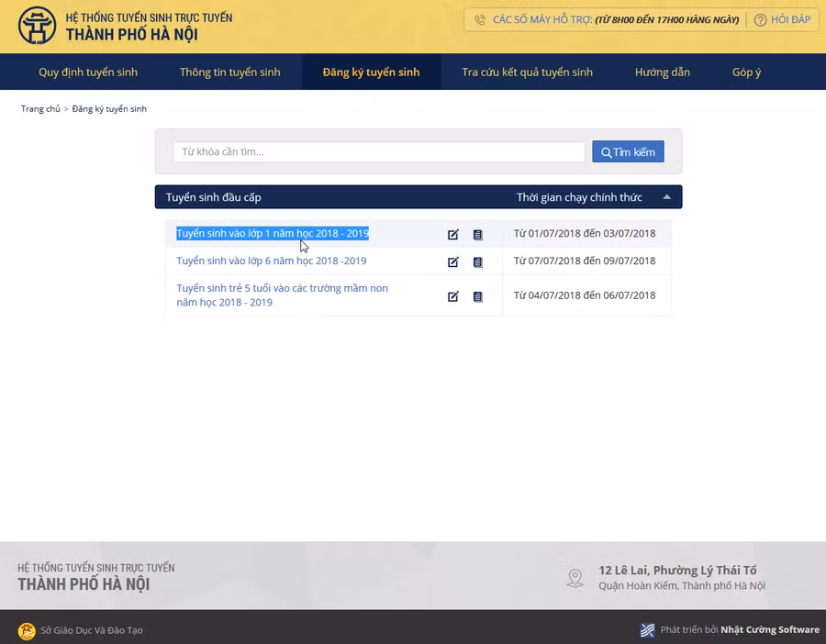Open Tuyển sinh vào lớp 6 link
826x644 pixels.
tap(272, 261)
